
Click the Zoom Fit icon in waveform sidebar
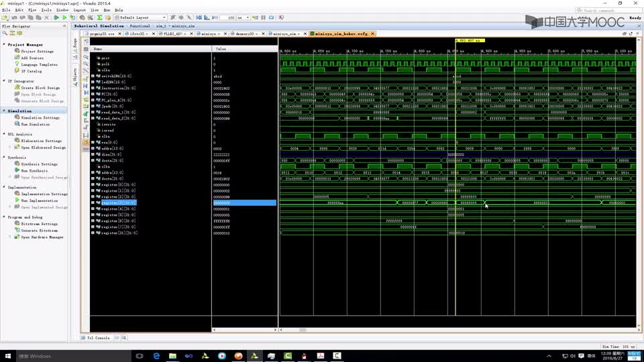point(86,71)
